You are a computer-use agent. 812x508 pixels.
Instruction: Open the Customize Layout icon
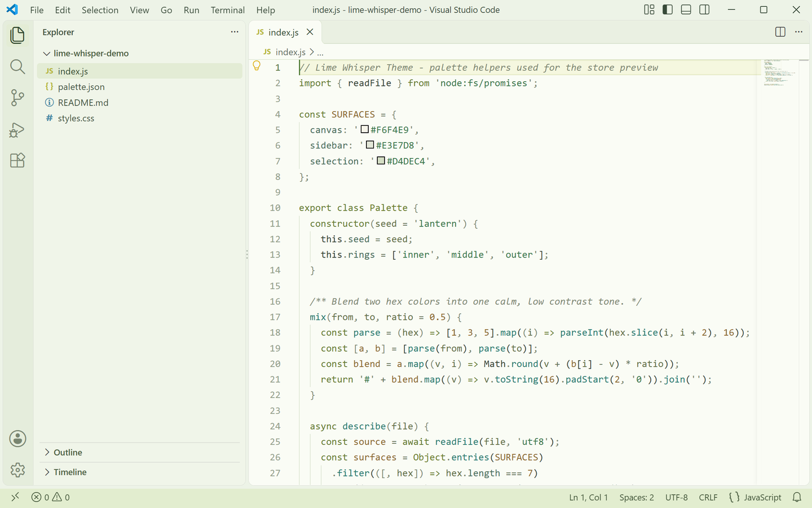point(650,10)
